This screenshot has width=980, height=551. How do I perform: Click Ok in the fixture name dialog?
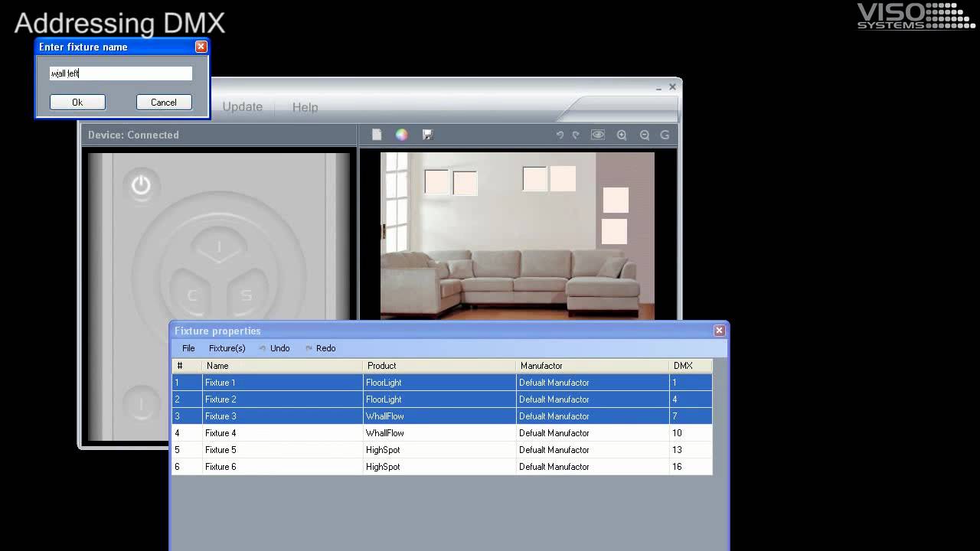tap(77, 102)
